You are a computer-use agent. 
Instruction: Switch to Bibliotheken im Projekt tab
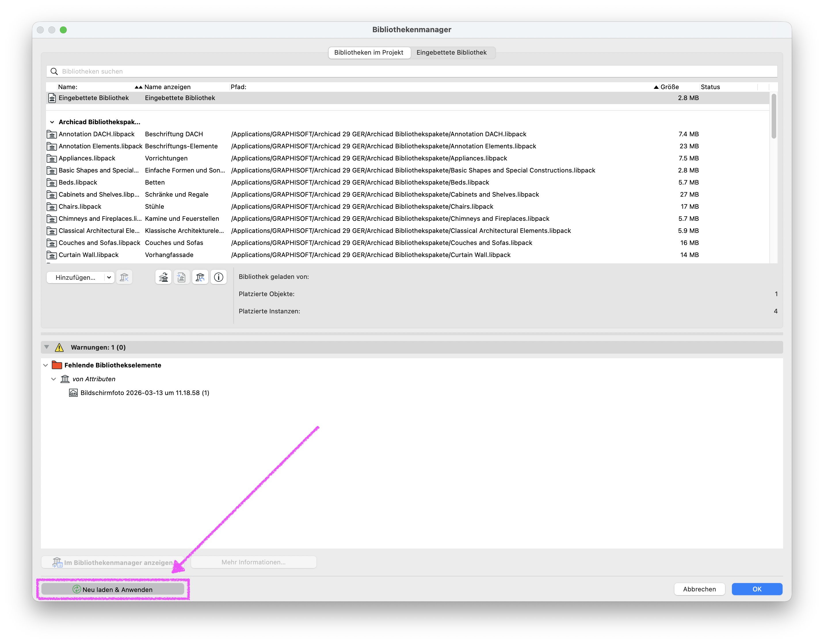point(369,53)
